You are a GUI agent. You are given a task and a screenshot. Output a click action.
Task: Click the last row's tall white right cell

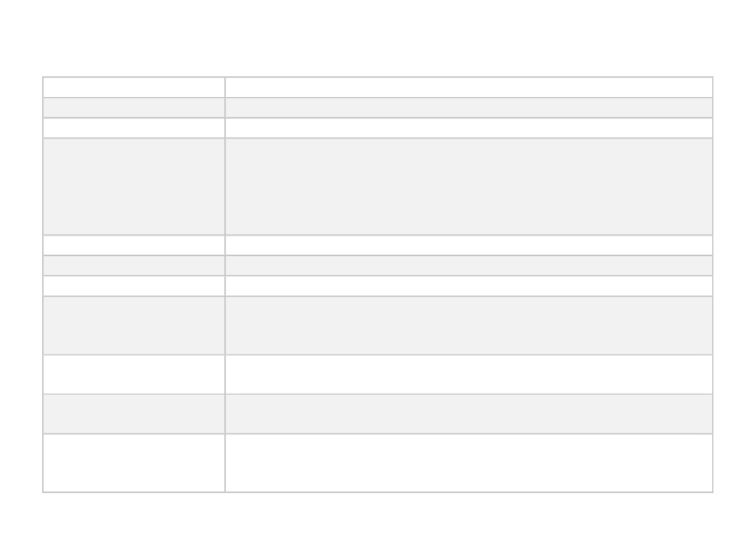point(469,463)
